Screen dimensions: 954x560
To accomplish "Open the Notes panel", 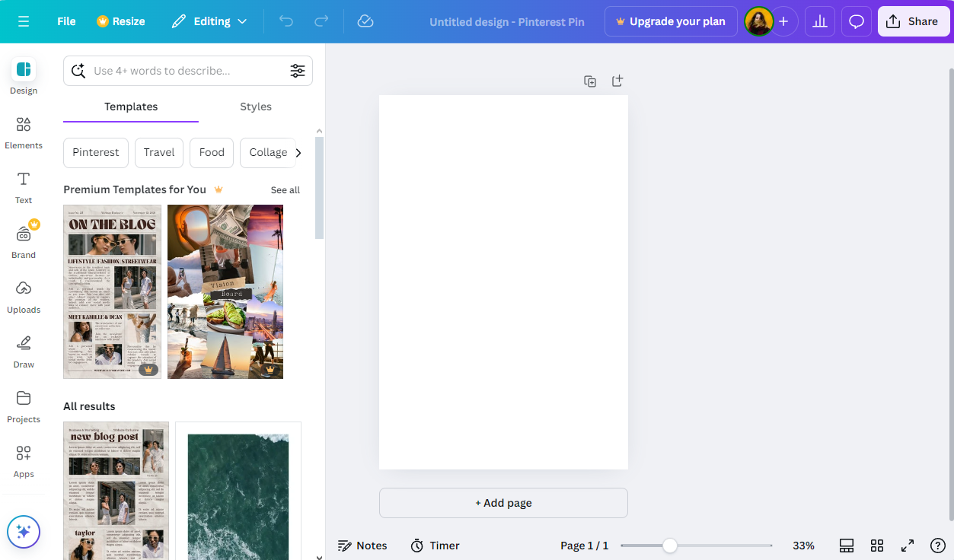I will pyautogui.click(x=362, y=546).
